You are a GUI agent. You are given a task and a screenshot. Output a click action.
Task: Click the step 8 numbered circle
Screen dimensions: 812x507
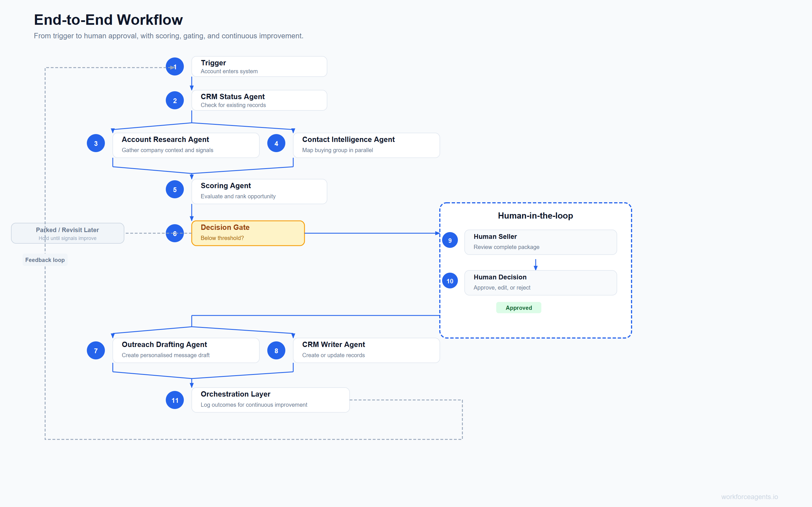[276, 350]
